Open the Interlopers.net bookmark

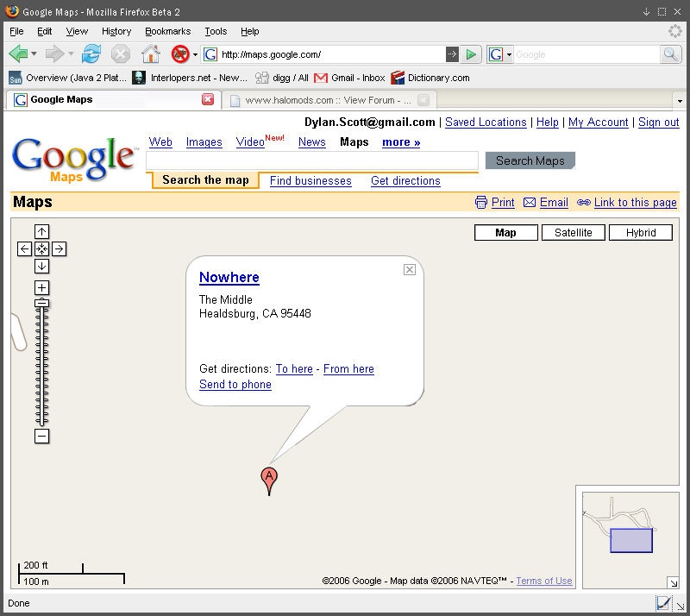(x=190, y=78)
